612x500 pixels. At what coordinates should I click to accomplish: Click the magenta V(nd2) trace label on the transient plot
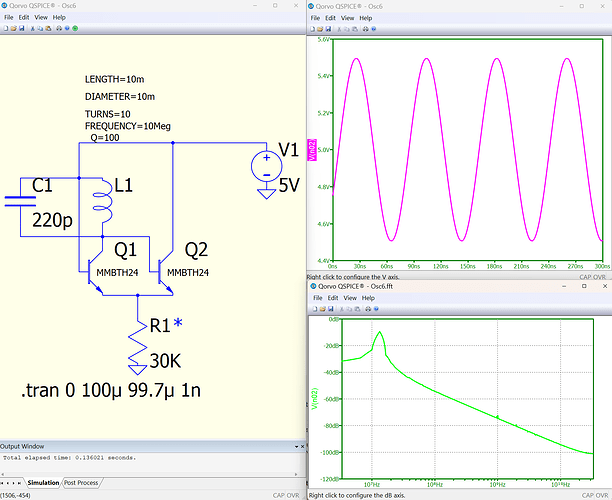pyautogui.click(x=312, y=150)
